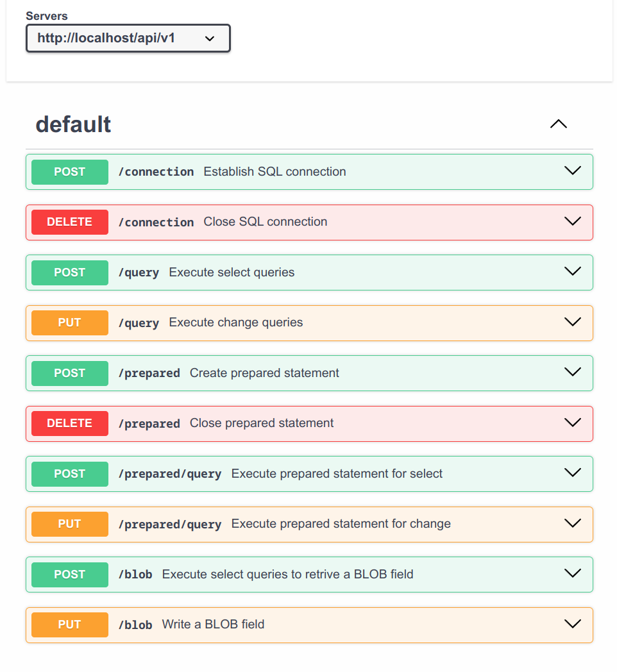The image size is (617, 672).
Task: Click the DELETE badge on /prepared endpoint
Action: click(x=69, y=423)
